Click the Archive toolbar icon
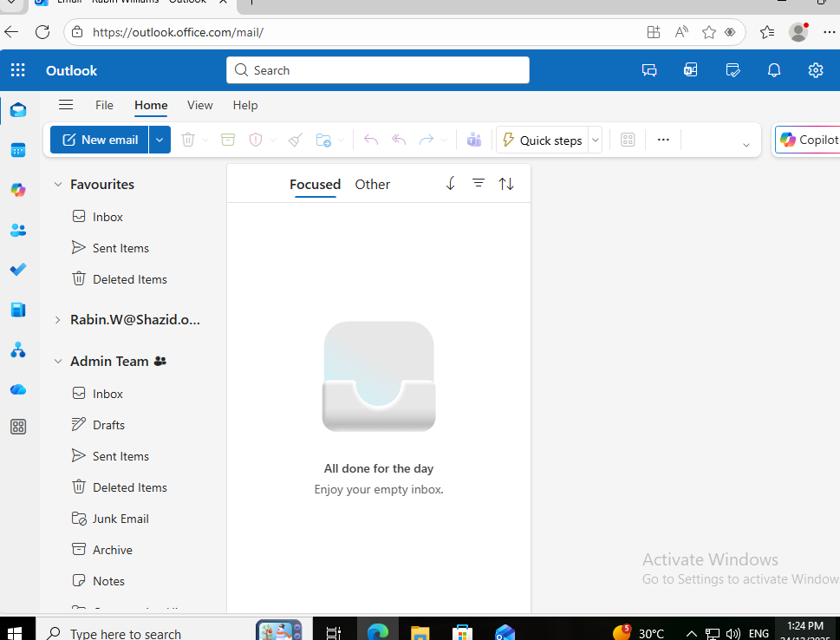This screenshot has height=640, width=840. (x=228, y=140)
